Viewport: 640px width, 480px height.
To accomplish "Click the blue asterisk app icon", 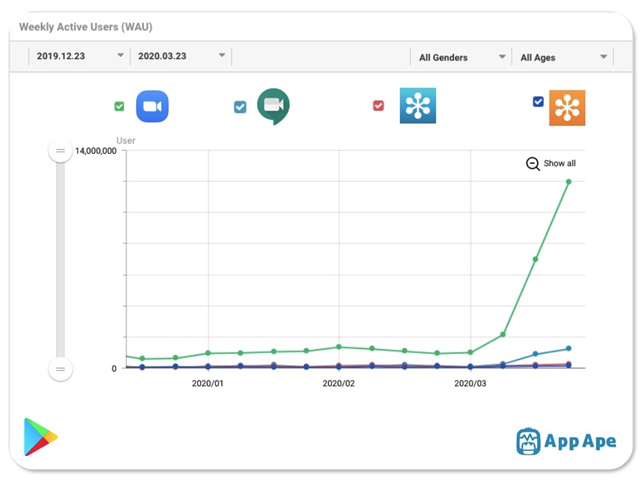I will coord(417,106).
